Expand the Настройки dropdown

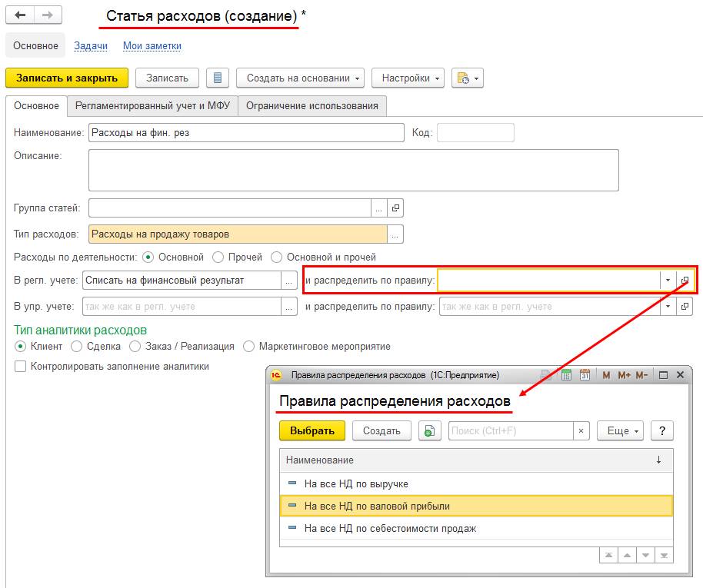coord(408,78)
